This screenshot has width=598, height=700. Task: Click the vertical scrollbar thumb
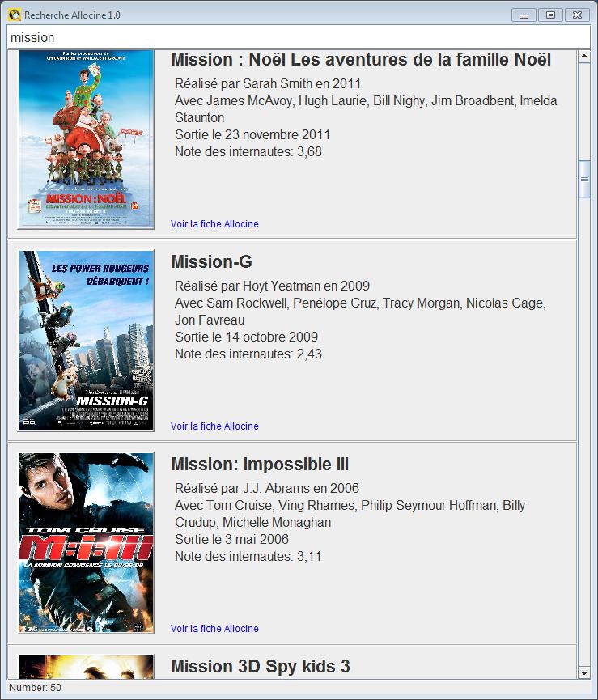pos(584,179)
